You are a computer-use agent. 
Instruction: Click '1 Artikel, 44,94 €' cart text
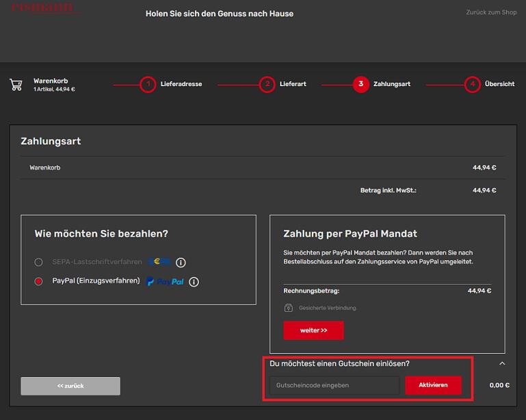[54, 89]
